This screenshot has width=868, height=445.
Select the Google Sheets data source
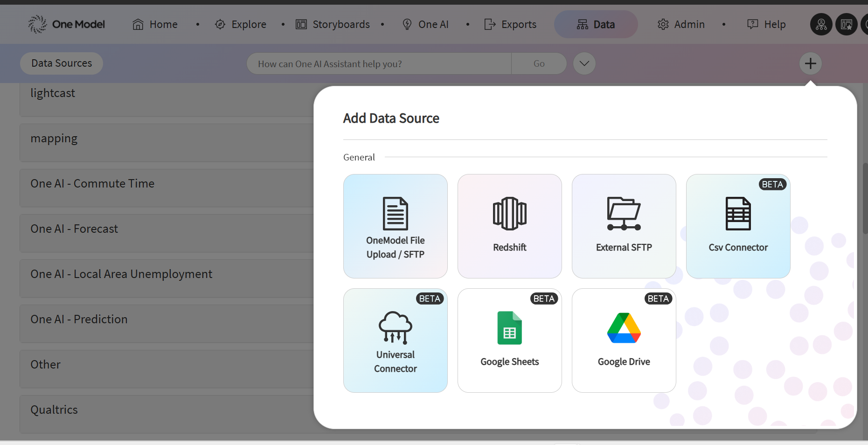pyautogui.click(x=509, y=341)
